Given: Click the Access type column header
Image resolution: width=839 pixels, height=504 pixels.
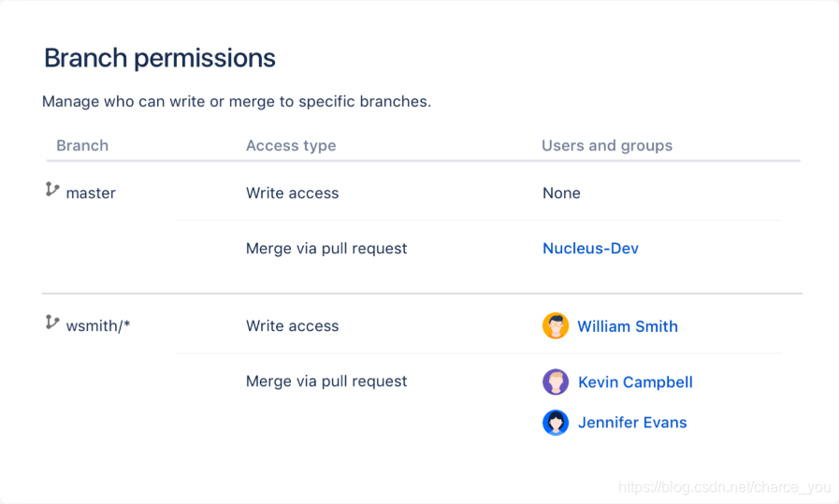Looking at the screenshot, I should [x=291, y=146].
